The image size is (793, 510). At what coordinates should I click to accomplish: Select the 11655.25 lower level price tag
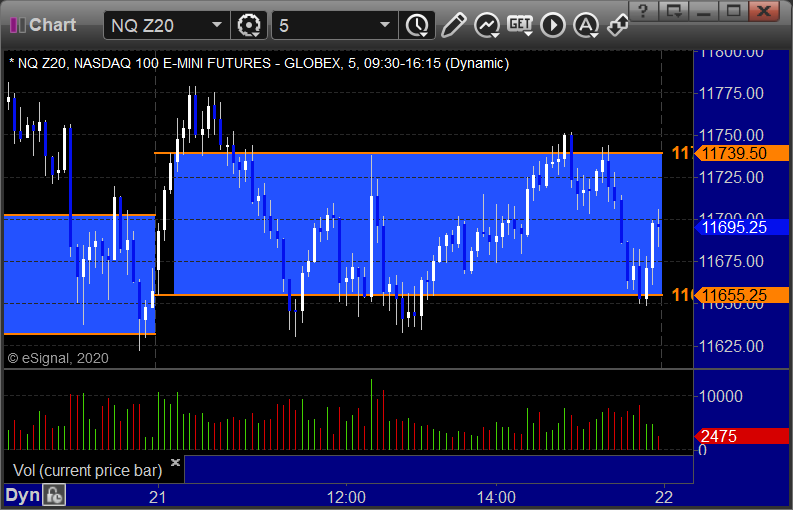pyautogui.click(x=741, y=295)
